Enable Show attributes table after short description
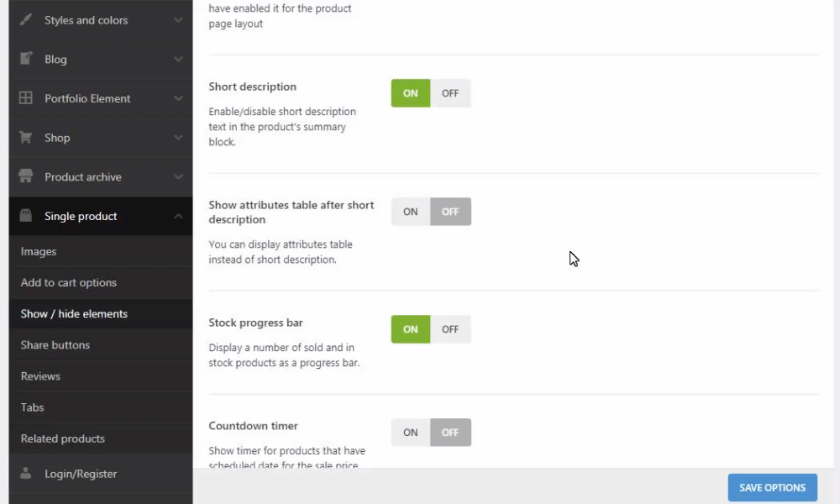 411,212
